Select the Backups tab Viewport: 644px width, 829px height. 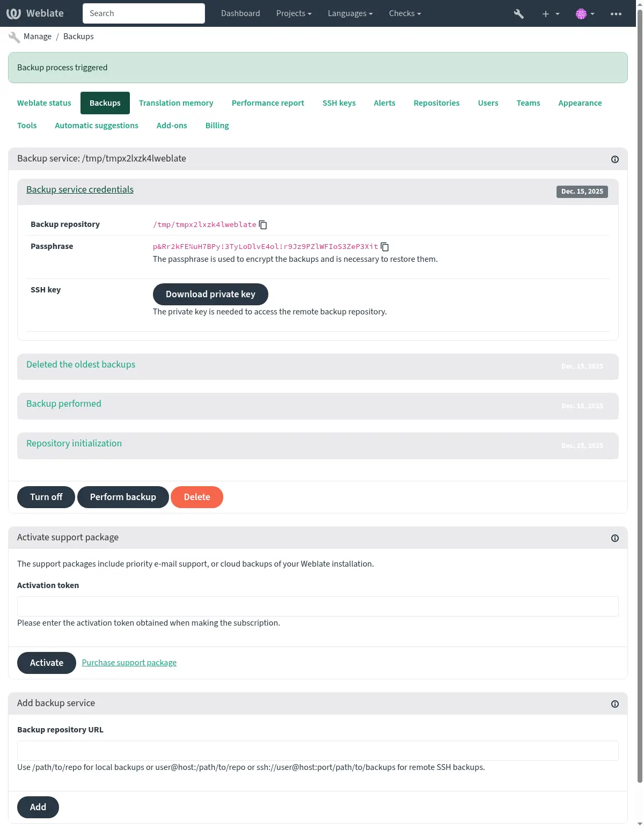pyautogui.click(x=105, y=103)
